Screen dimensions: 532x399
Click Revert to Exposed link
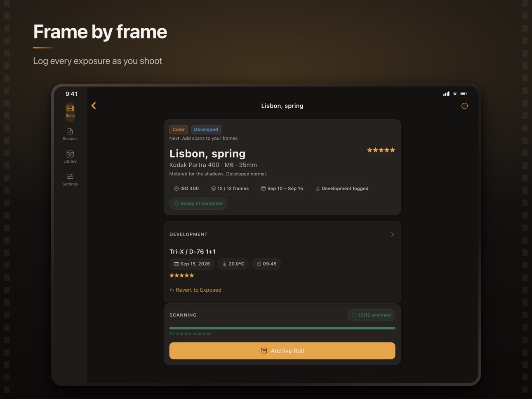195,290
